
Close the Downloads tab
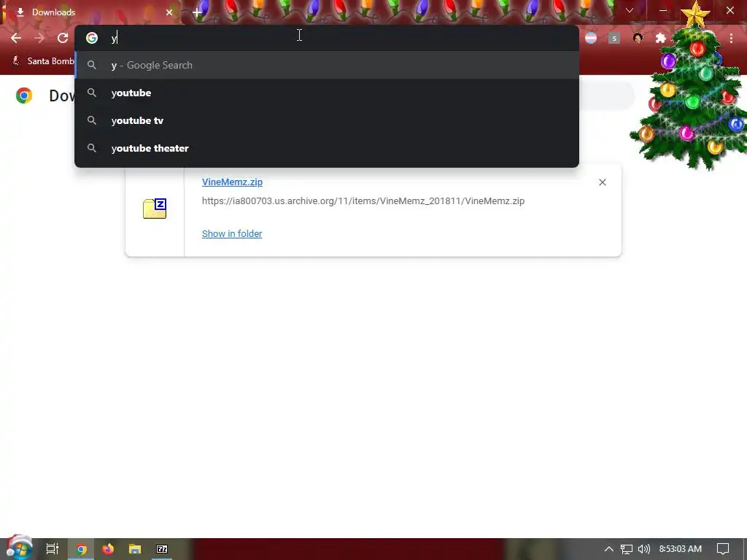[x=169, y=12]
